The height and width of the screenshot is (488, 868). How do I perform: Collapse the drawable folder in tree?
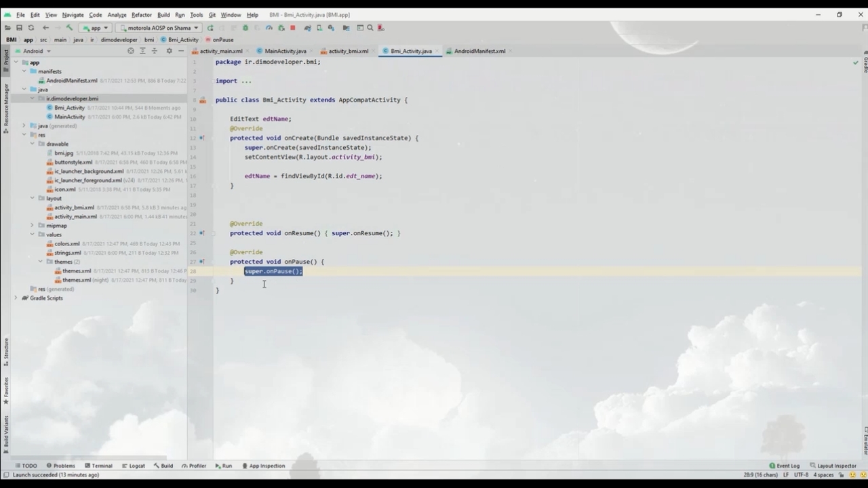(x=32, y=144)
